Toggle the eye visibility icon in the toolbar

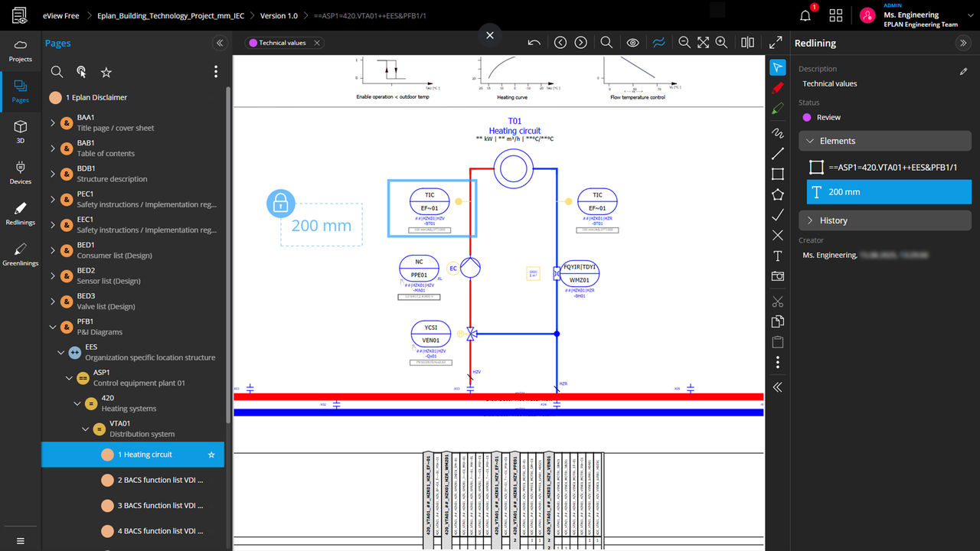[x=632, y=43]
